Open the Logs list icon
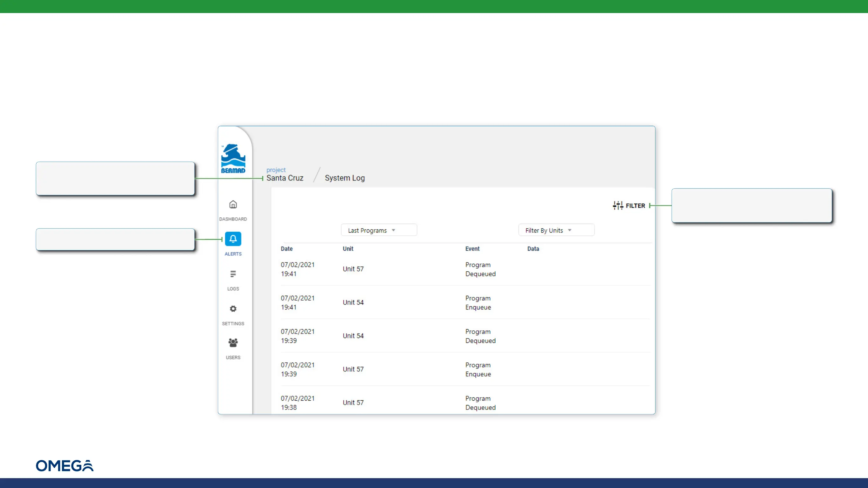868x488 pixels. tap(233, 274)
